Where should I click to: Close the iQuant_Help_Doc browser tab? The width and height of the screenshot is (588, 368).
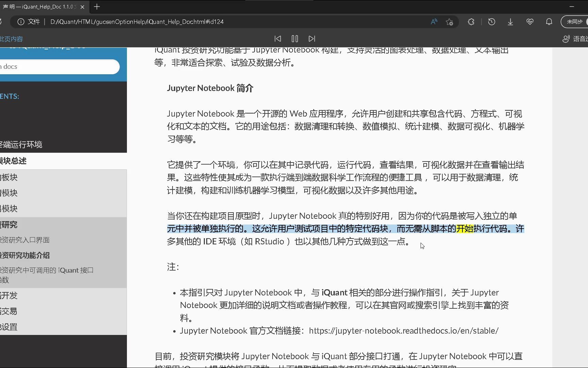coord(82,7)
